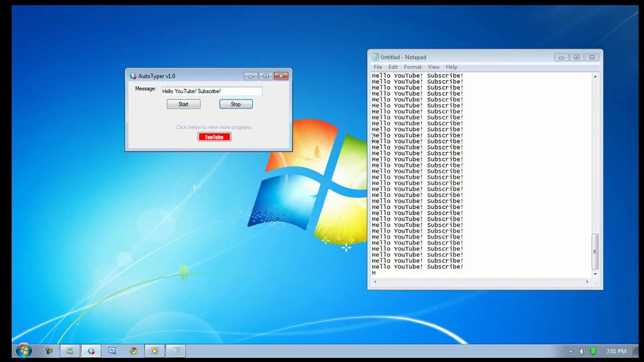The image size is (644, 362).
Task: Switch to Notepad in the taskbar
Action: [176, 351]
